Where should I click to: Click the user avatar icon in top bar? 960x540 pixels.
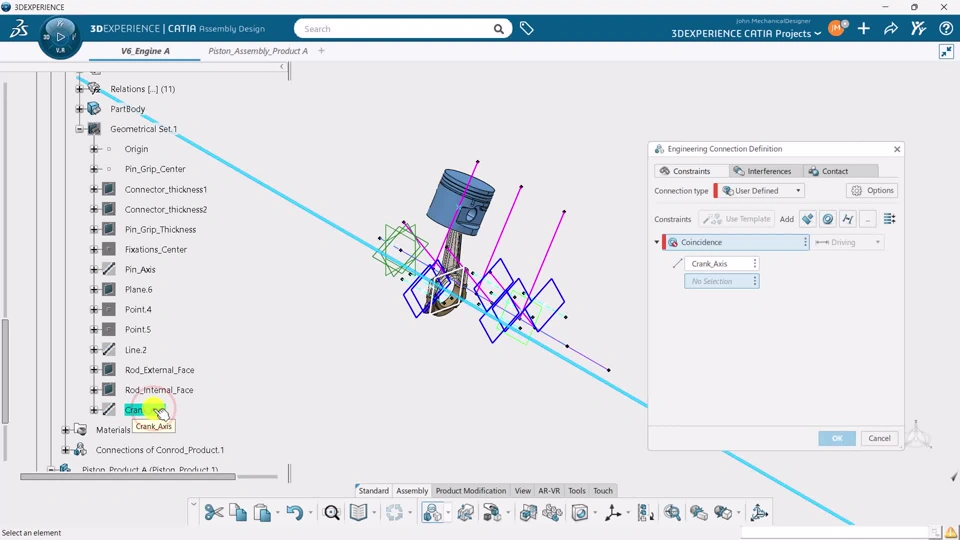click(836, 28)
